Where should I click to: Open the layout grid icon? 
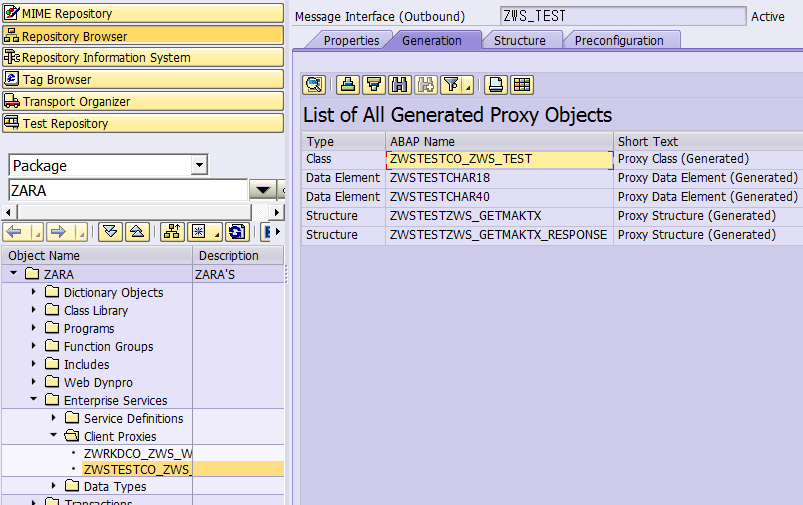[x=522, y=85]
